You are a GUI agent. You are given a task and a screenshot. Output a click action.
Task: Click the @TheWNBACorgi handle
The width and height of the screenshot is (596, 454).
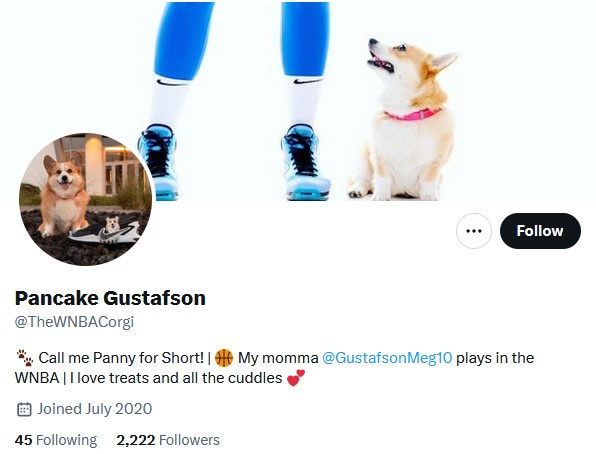tap(74, 322)
